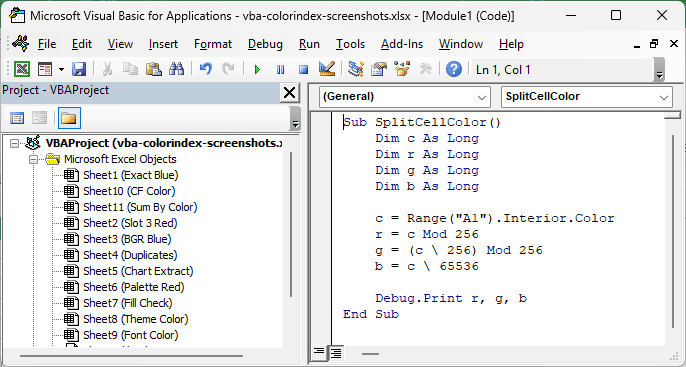The image size is (686, 367).
Task: Click the Reset stop icon
Action: [x=304, y=69]
